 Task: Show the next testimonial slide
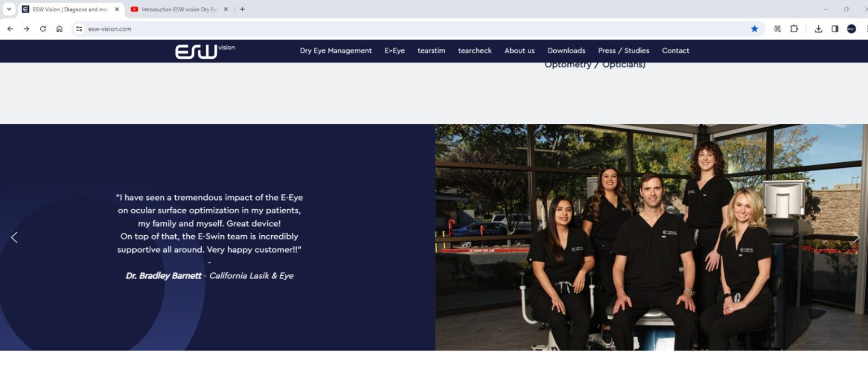tap(856, 237)
